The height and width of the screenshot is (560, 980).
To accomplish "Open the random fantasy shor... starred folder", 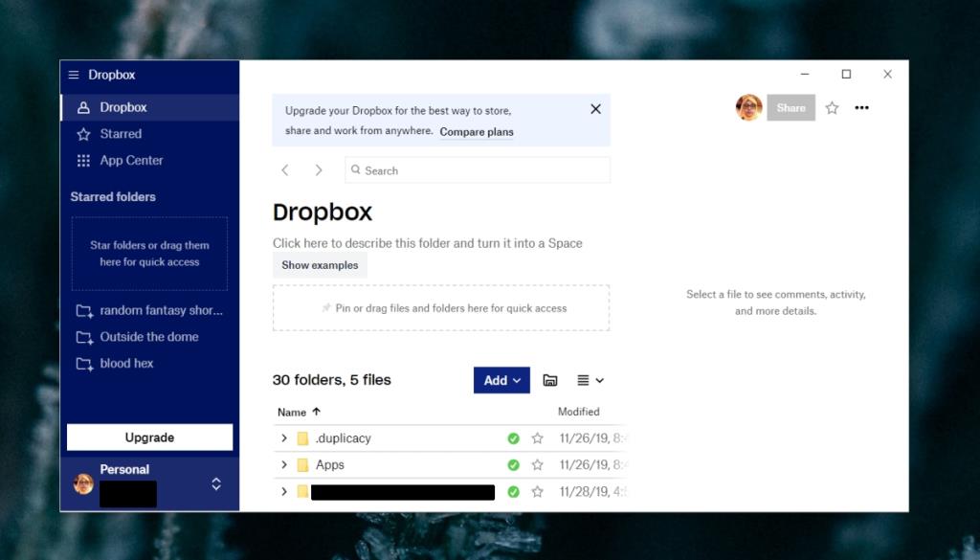I will pos(161,310).
